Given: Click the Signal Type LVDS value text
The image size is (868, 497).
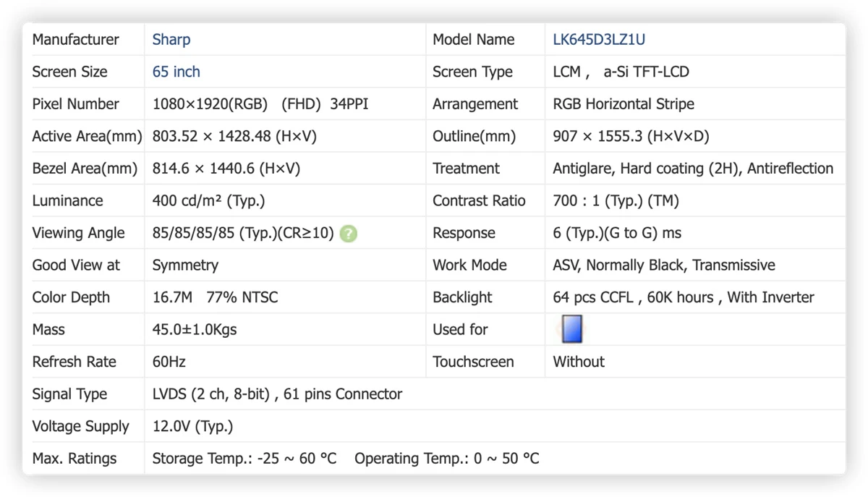Looking at the screenshot, I should pyautogui.click(x=277, y=394).
